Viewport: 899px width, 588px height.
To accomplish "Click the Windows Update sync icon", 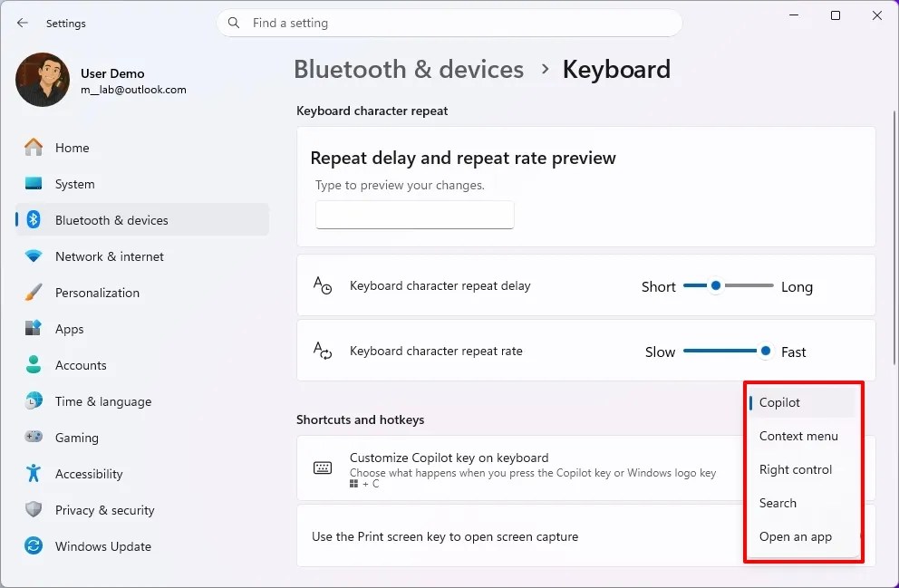I will pyautogui.click(x=34, y=545).
